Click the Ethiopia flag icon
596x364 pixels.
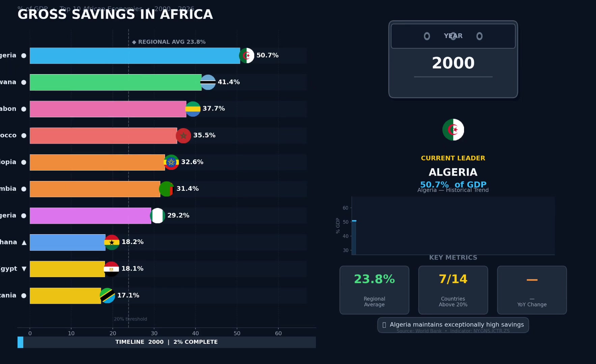171,162
